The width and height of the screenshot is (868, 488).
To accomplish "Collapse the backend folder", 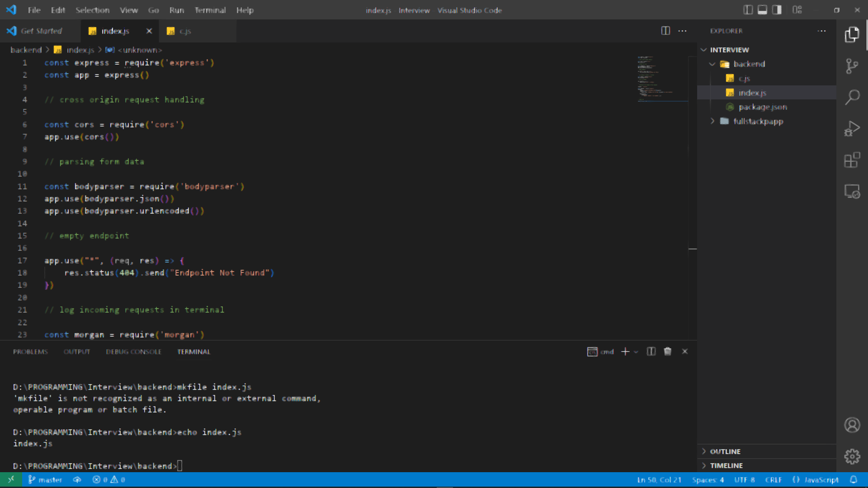I will (x=767, y=64).
